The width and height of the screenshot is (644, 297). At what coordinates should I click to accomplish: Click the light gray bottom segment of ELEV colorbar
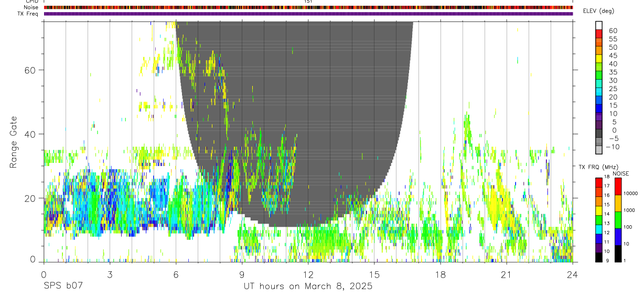point(599,150)
